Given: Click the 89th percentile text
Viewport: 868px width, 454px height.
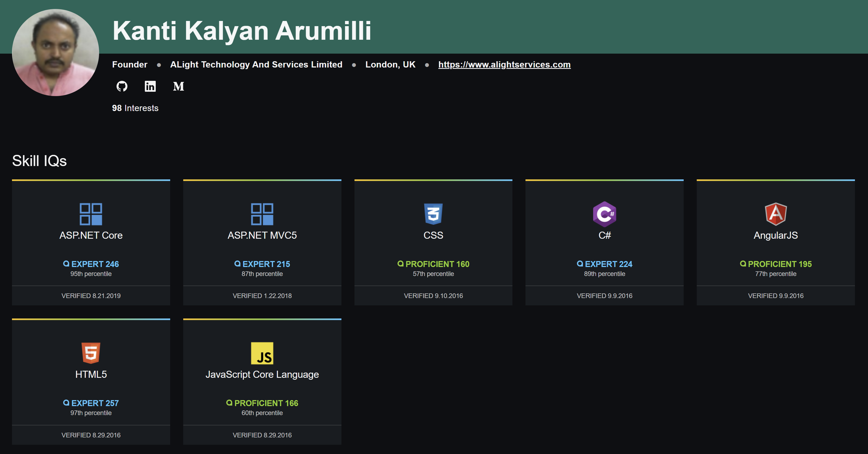Looking at the screenshot, I should [x=604, y=274].
